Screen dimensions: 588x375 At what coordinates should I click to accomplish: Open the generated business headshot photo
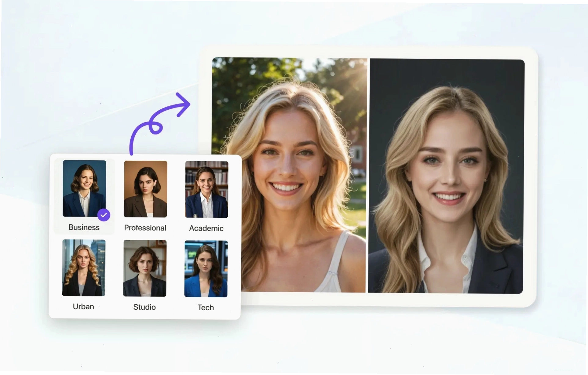tap(446, 176)
